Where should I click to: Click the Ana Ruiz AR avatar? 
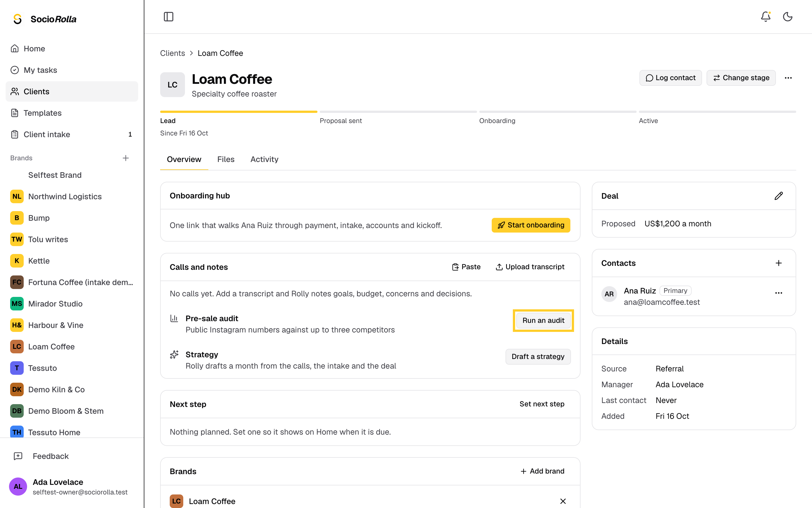click(609, 294)
